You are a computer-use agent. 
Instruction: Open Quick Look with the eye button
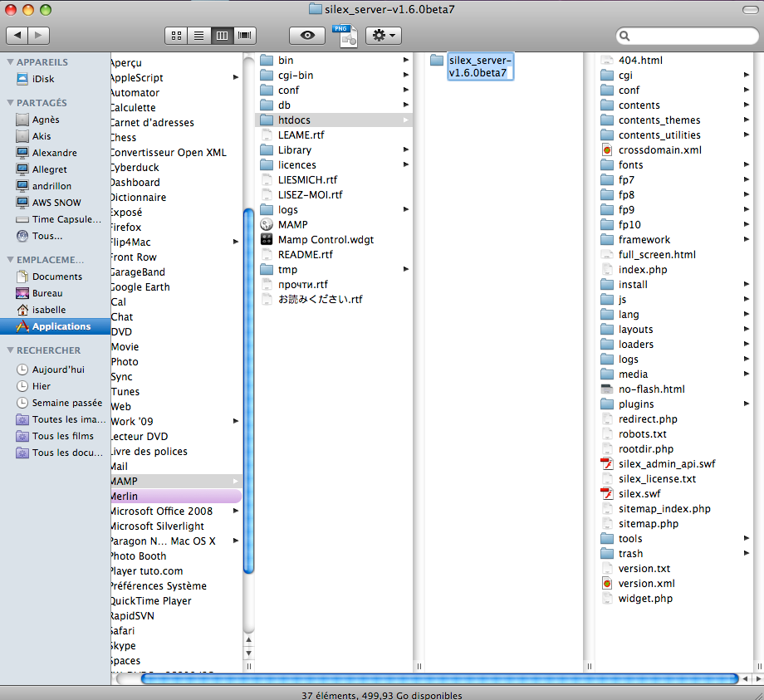pyautogui.click(x=307, y=36)
